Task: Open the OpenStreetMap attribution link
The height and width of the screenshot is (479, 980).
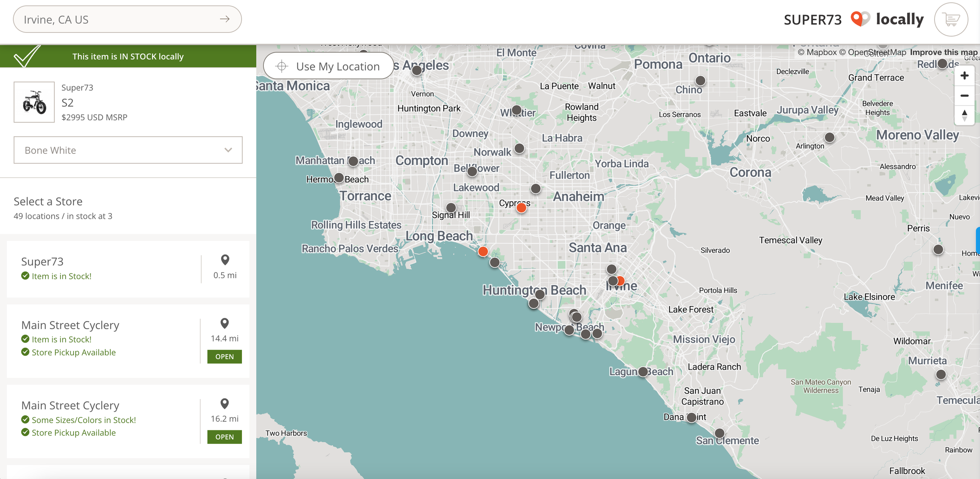Action: point(873,52)
